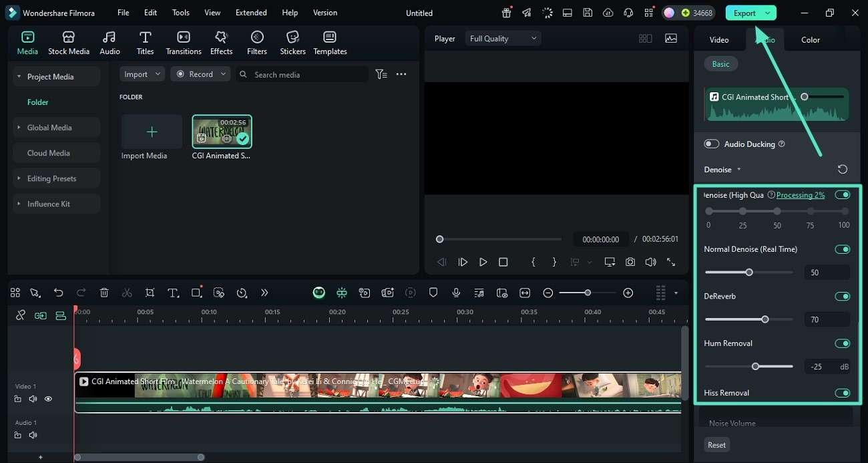Open the Stickers panel
Screen dimensions: 868x463
[x=292, y=43]
